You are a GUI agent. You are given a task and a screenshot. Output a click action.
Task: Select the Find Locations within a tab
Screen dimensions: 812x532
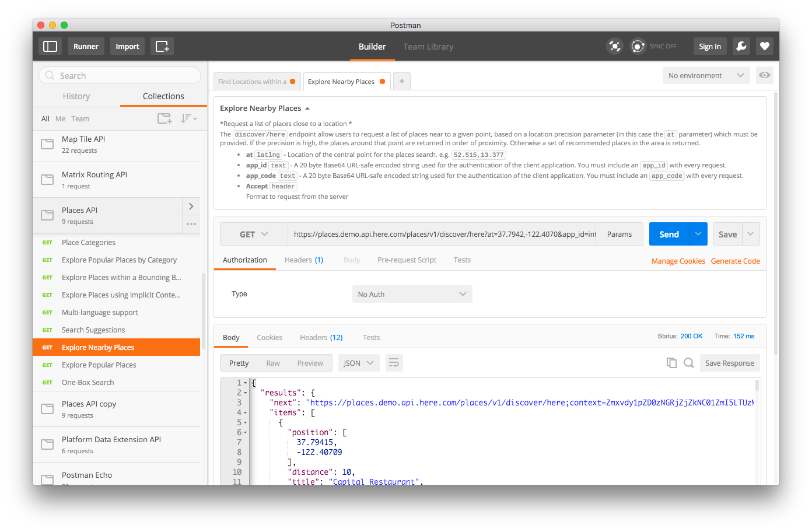[x=257, y=82]
